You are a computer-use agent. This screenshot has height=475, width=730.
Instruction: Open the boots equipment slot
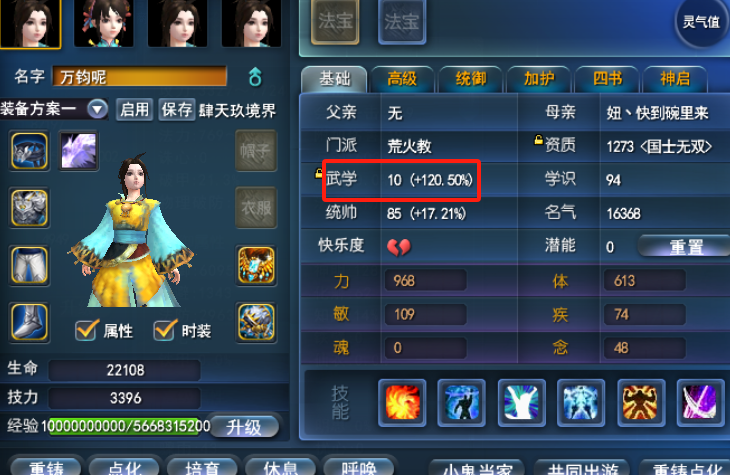click(x=29, y=322)
